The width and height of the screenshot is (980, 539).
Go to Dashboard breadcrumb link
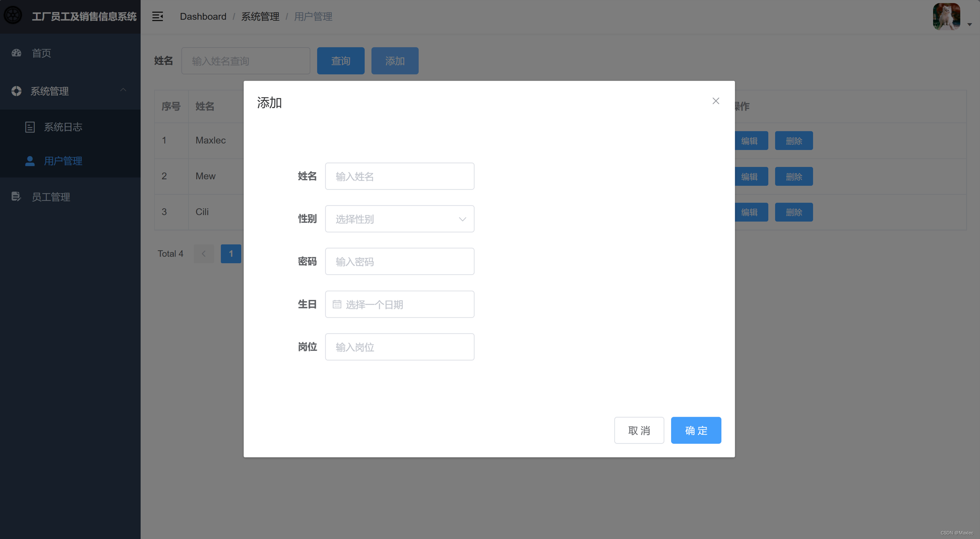coord(203,16)
